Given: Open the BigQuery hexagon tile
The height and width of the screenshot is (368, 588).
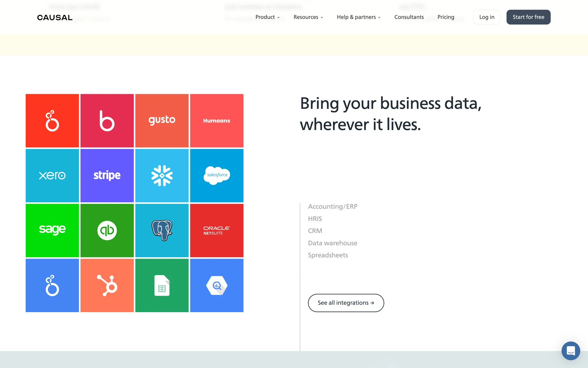Looking at the screenshot, I should click(217, 285).
